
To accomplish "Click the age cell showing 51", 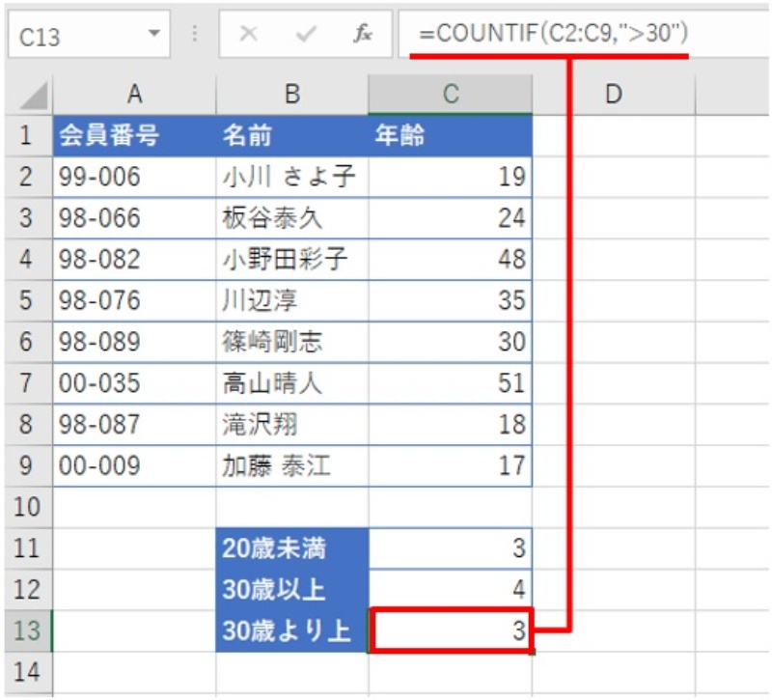I will pyautogui.click(x=450, y=383).
